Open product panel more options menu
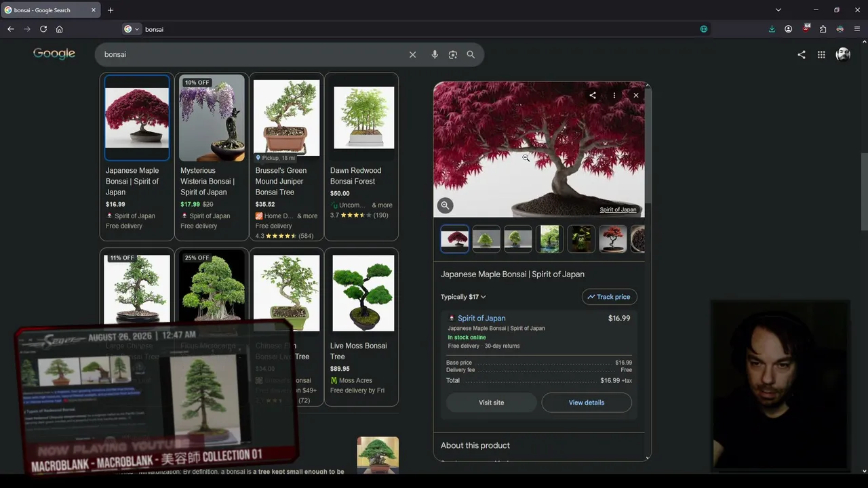Screen dimensions: 868x488 click(x=614, y=96)
